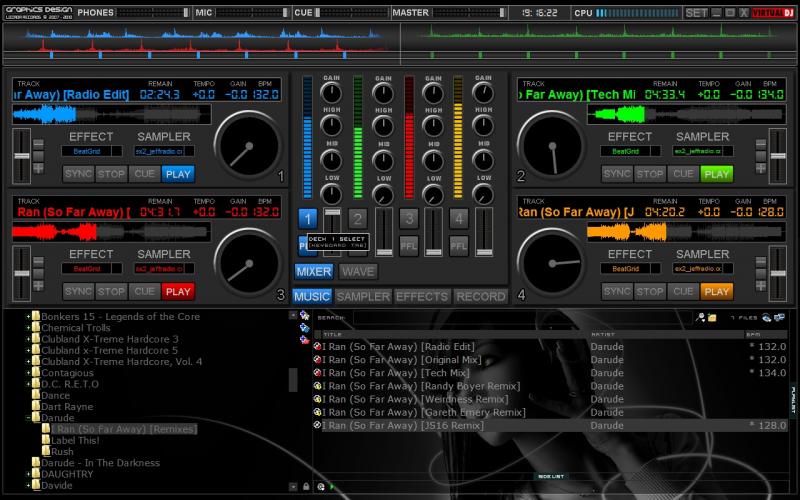Click CUE on deck 3
800x500 pixels.
coord(144,291)
